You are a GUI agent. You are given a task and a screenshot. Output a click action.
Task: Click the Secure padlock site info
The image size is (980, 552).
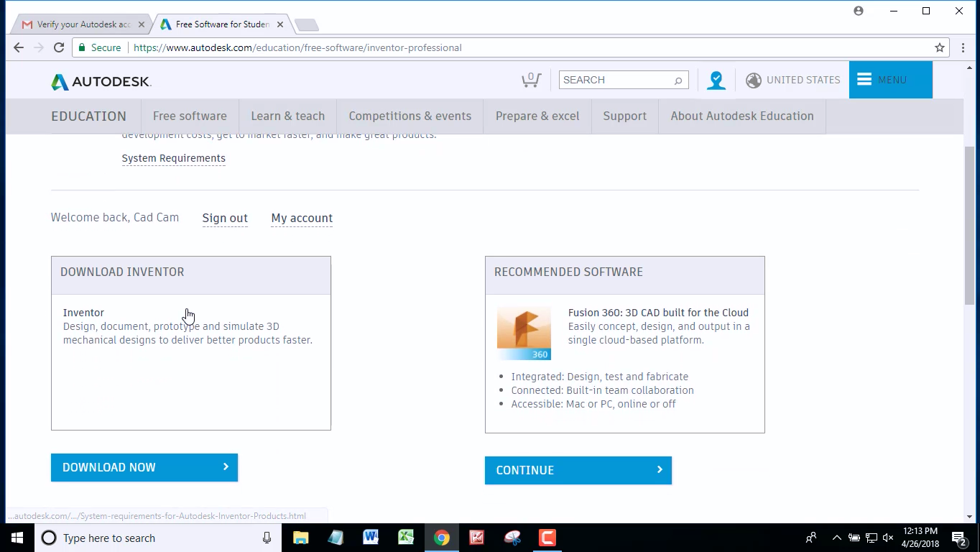coord(99,47)
